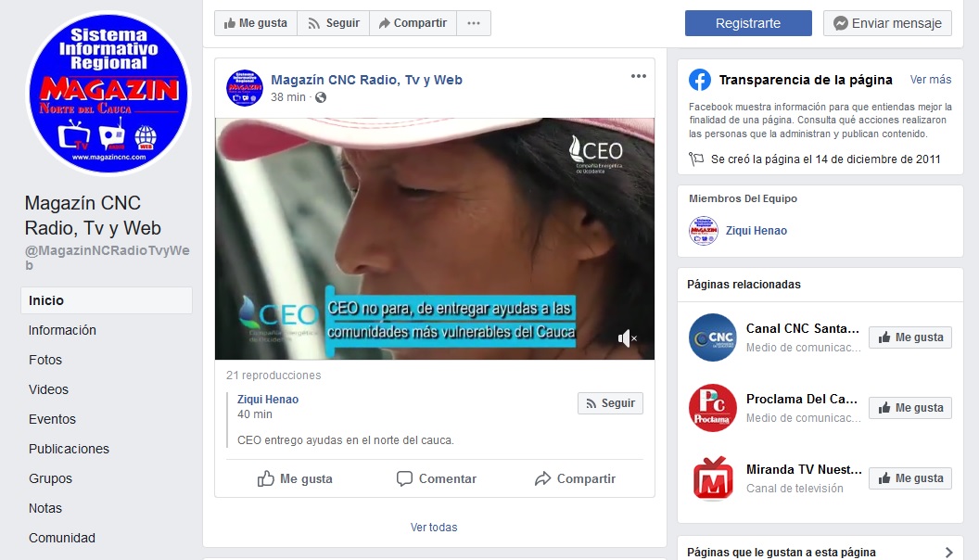Click the messenger icon in Enviar mensaje
Viewport: 979px width, 560px height.
pyautogui.click(x=840, y=23)
